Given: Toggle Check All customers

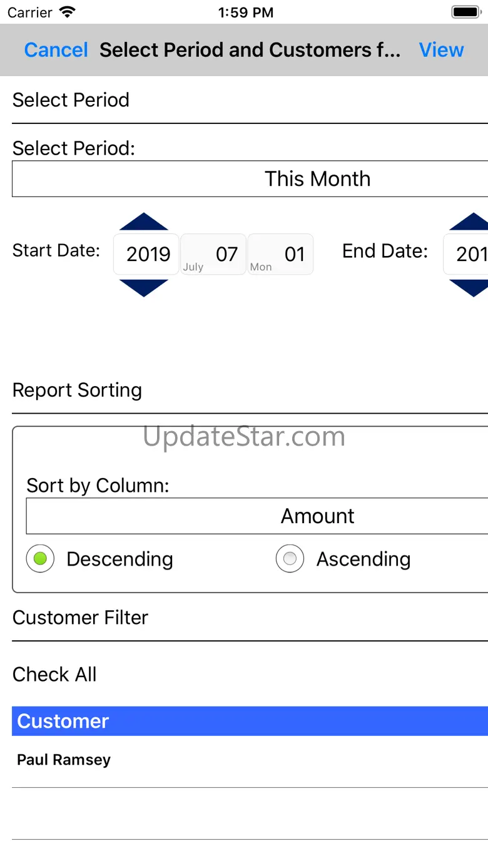Looking at the screenshot, I should click(x=54, y=675).
